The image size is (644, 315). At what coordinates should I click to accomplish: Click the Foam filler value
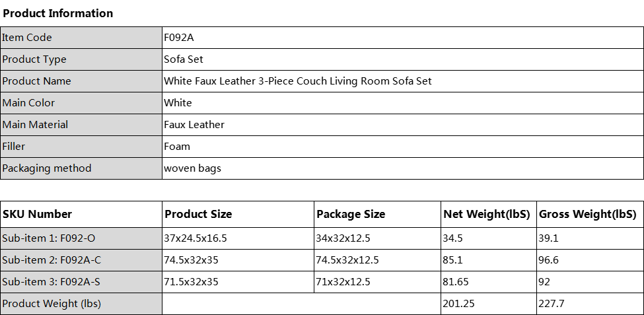click(x=177, y=147)
